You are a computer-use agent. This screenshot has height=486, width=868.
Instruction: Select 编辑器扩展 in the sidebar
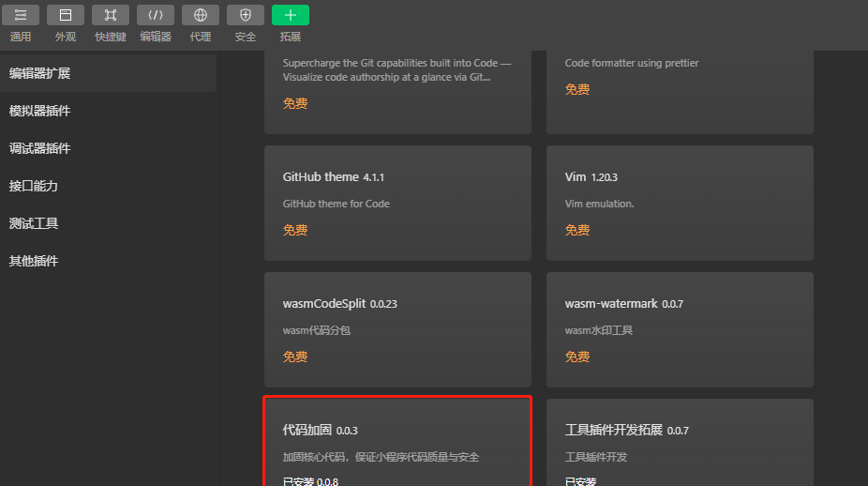coord(108,73)
